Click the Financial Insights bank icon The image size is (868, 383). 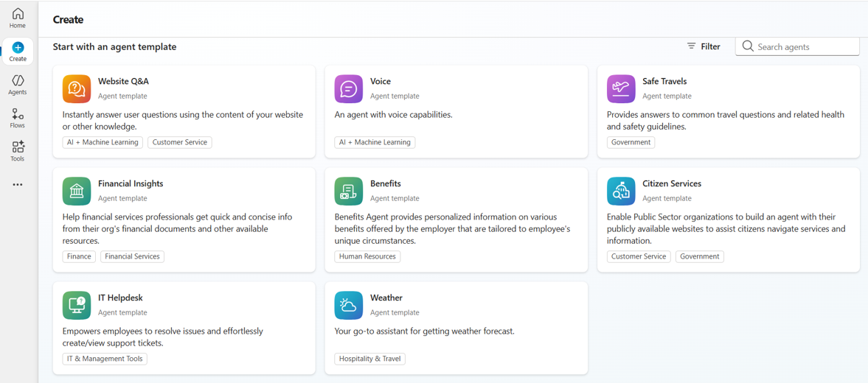pos(77,191)
